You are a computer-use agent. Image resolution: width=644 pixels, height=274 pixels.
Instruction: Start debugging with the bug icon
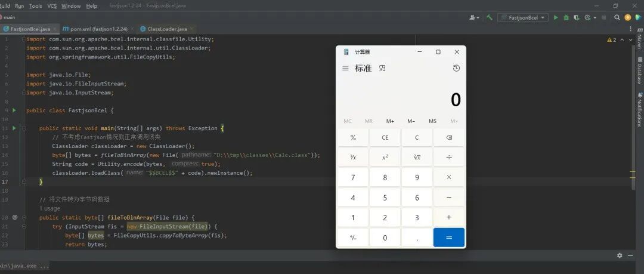pos(566,18)
